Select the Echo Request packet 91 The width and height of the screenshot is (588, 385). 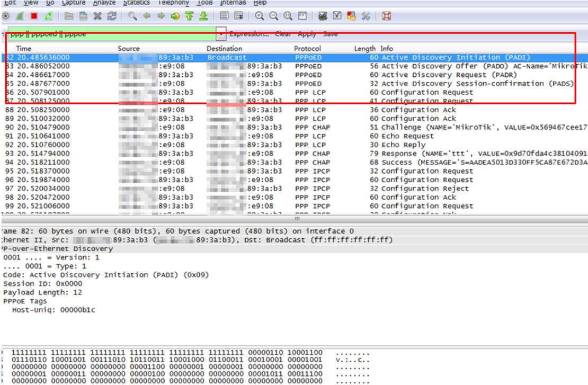295,136
